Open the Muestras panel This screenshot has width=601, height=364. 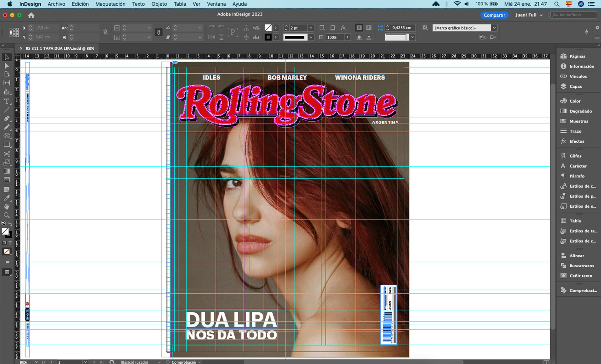click(578, 121)
